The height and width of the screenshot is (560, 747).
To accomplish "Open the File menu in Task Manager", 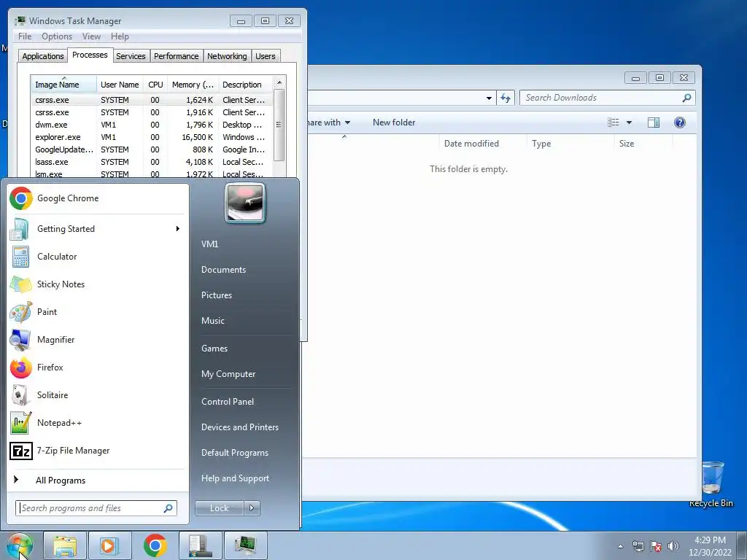I will pos(25,36).
